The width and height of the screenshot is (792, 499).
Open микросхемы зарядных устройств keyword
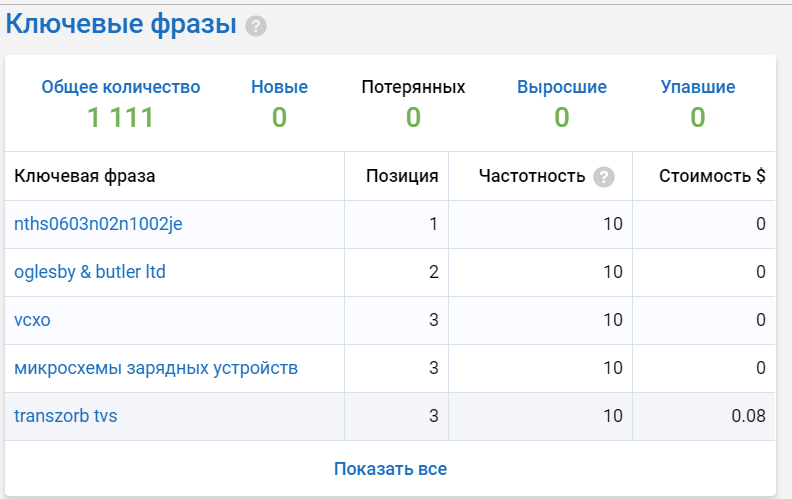(156, 368)
